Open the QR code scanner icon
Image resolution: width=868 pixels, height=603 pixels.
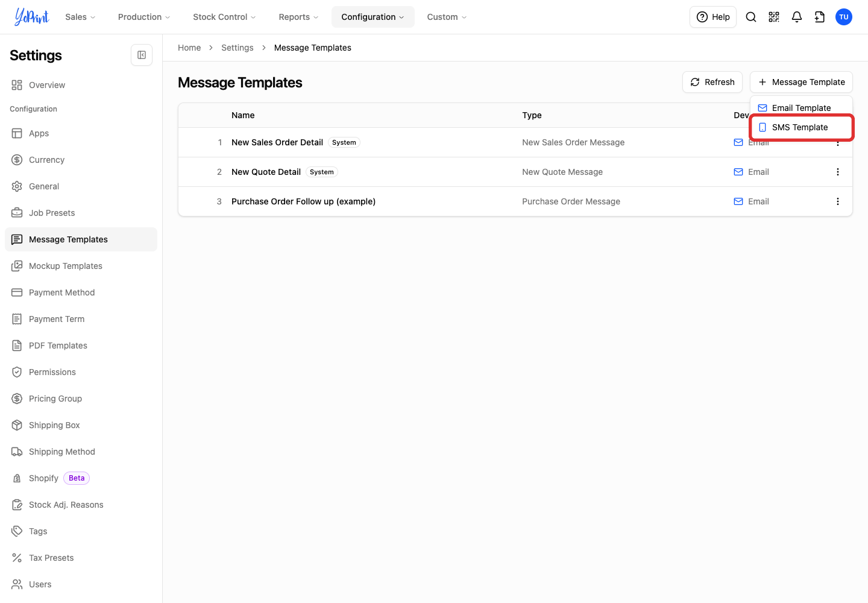(774, 17)
